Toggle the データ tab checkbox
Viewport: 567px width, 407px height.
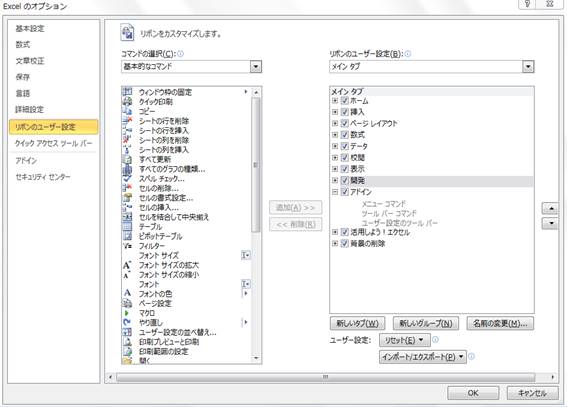click(345, 146)
